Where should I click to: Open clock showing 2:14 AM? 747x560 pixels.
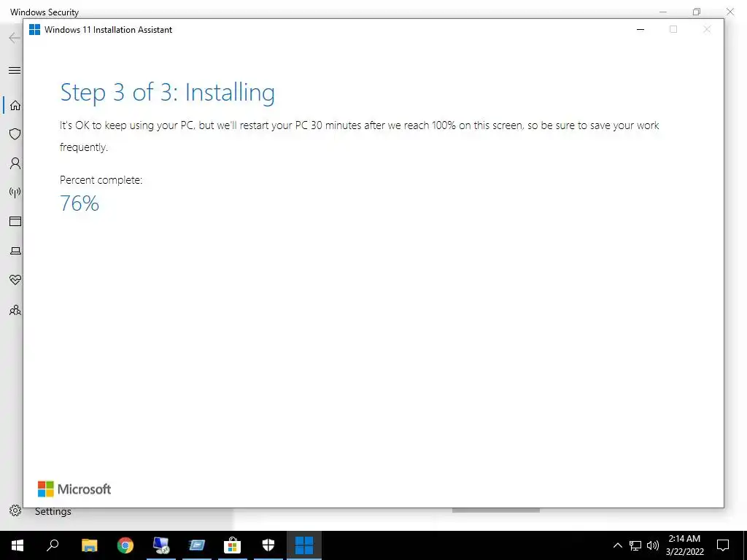point(684,545)
